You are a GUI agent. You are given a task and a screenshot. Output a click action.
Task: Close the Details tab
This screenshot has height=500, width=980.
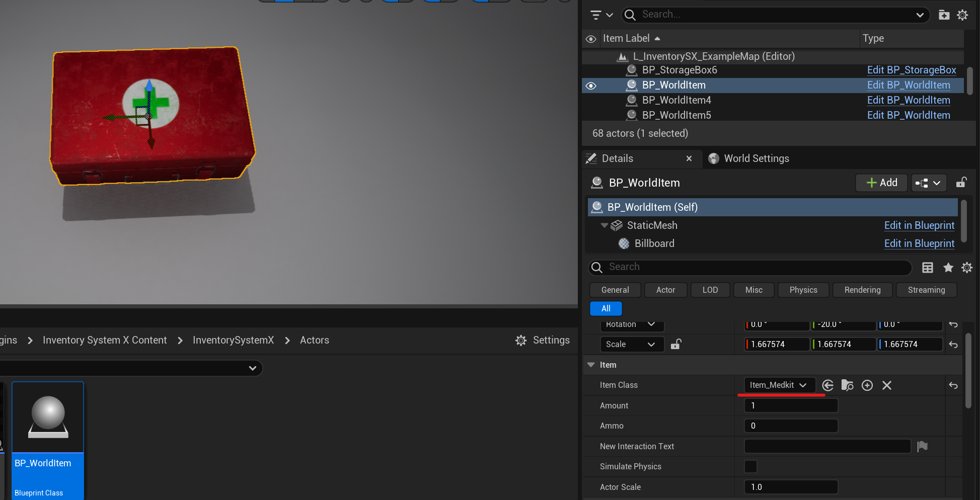point(689,158)
